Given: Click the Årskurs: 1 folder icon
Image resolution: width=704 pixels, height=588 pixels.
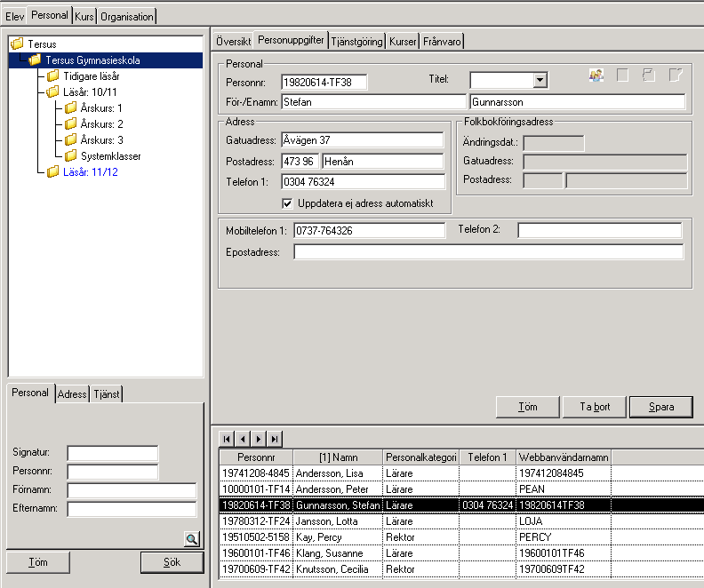Looking at the screenshot, I should [70, 107].
